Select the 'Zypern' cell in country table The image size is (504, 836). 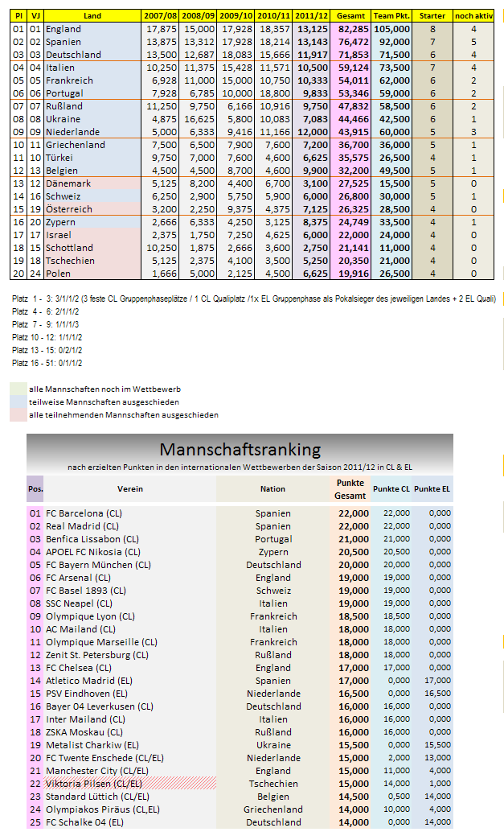coord(92,222)
